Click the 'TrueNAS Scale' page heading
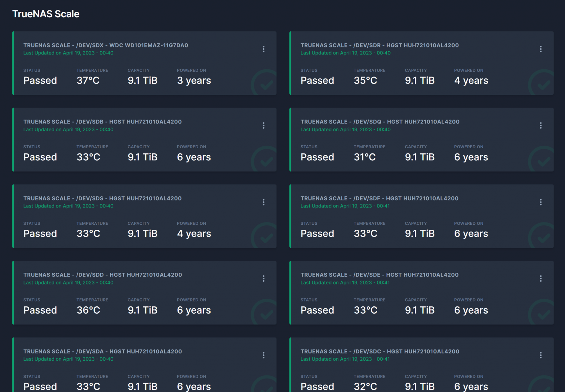Viewport: 565px width, 392px height. click(46, 14)
